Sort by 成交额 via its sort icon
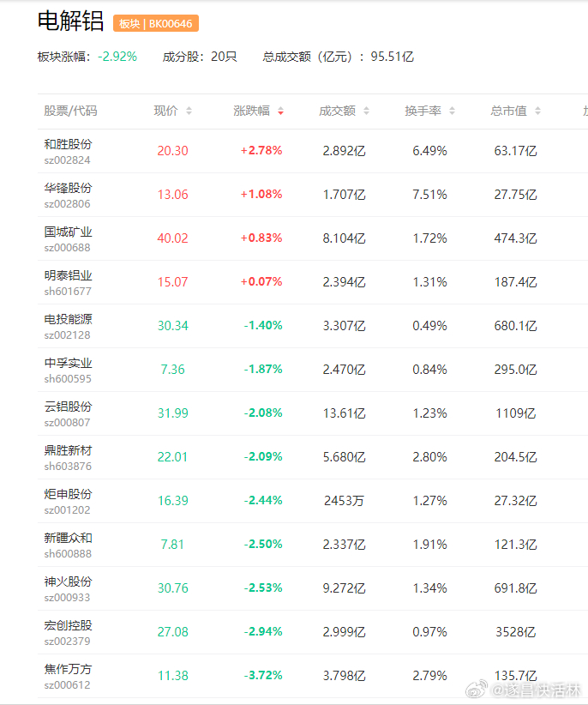This screenshot has height=705, width=588. [x=367, y=111]
